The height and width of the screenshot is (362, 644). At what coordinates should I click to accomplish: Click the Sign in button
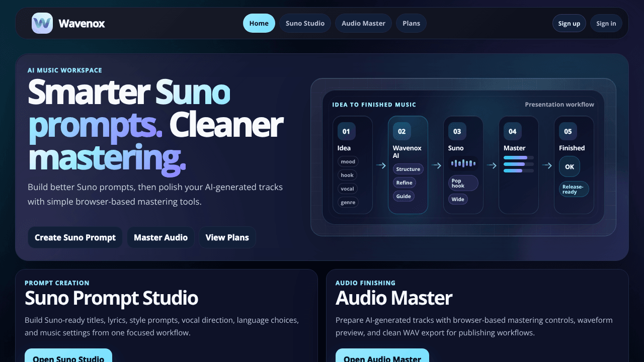(606, 23)
